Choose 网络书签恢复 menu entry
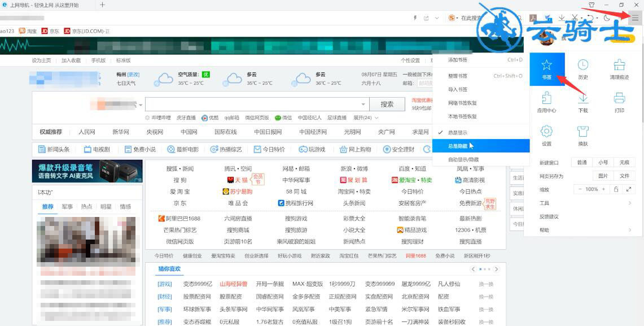The image size is (644, 326). click(x=480, y=103)
